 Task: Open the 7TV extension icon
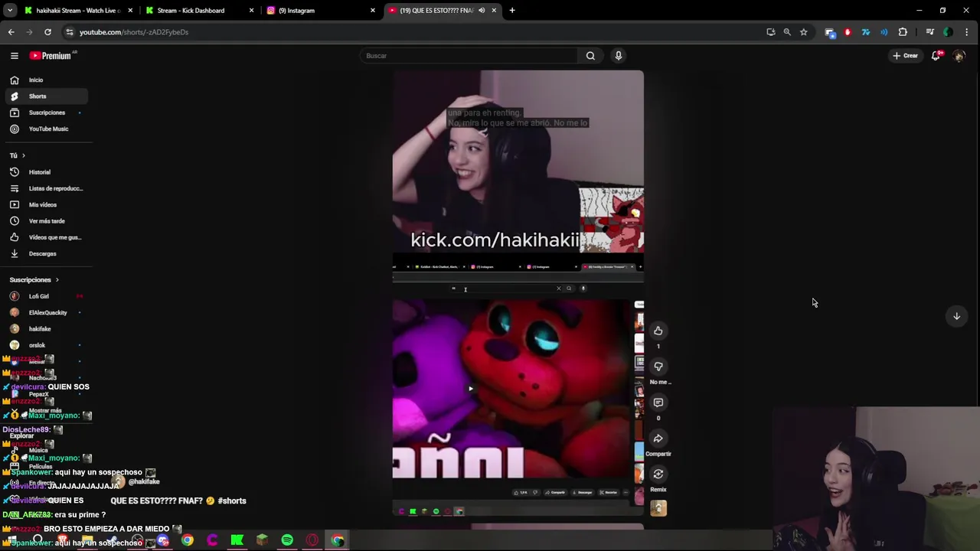[x=866, y=32]
